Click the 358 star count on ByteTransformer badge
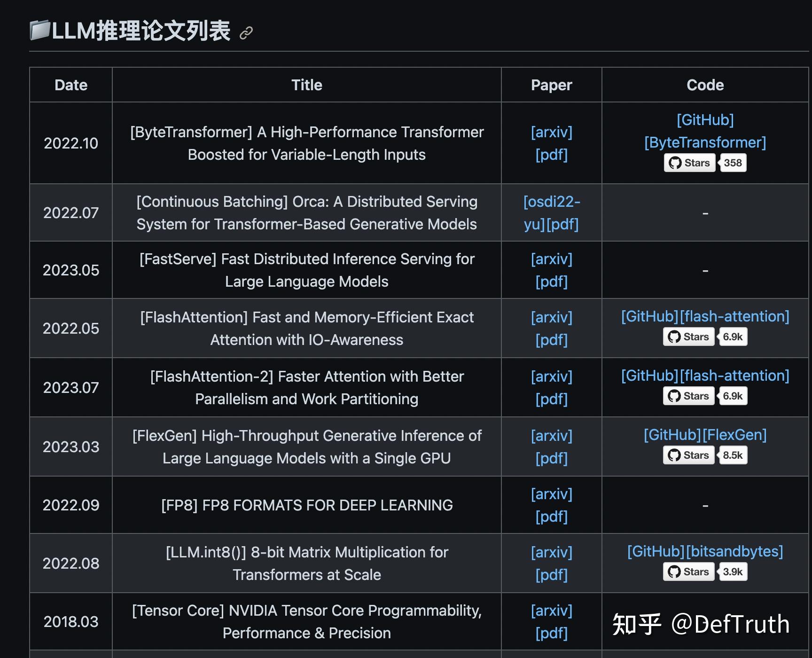 733,163
